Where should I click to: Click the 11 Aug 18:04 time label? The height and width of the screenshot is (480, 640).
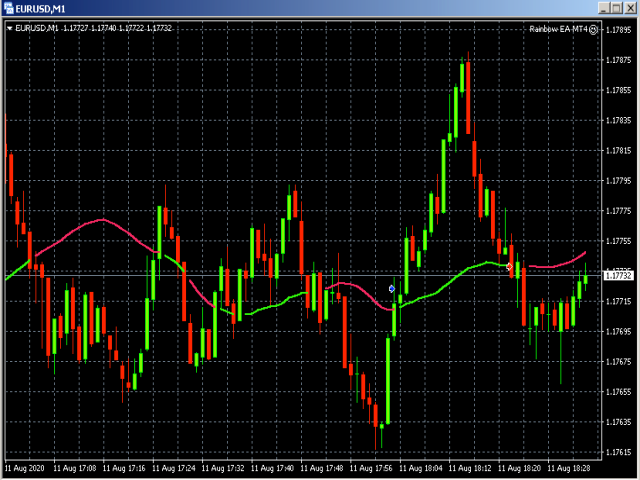[x=420, y=468]
